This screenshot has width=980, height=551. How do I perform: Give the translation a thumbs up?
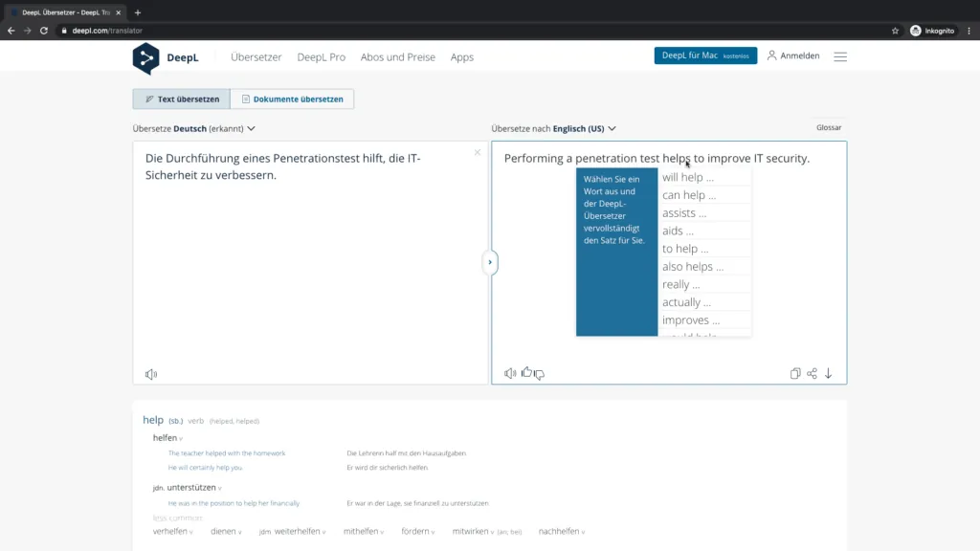tap(525, 373)
